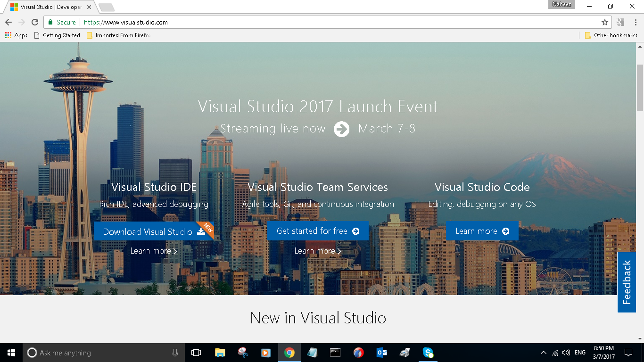Open Learn more under Visual Studio IDE
This screenshot has height=362, width=644.
(x=154, y=251)
